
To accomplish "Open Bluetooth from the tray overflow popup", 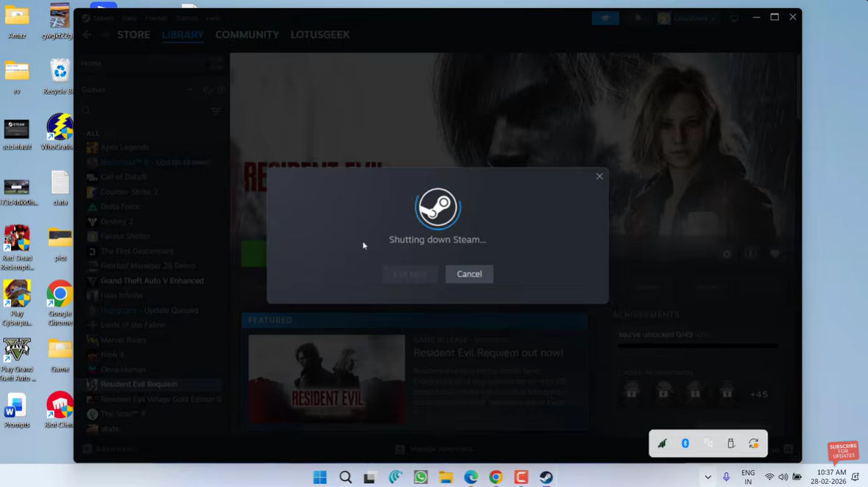I will [685, 444].
